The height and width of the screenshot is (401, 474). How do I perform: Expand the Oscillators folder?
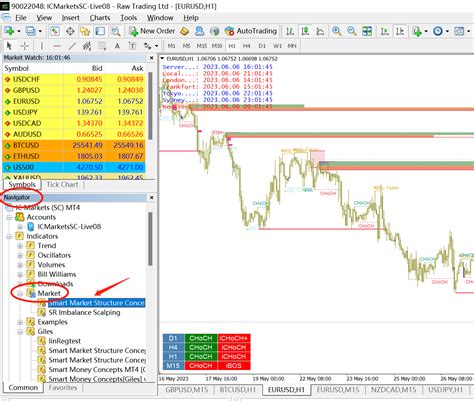click(20, 255)
